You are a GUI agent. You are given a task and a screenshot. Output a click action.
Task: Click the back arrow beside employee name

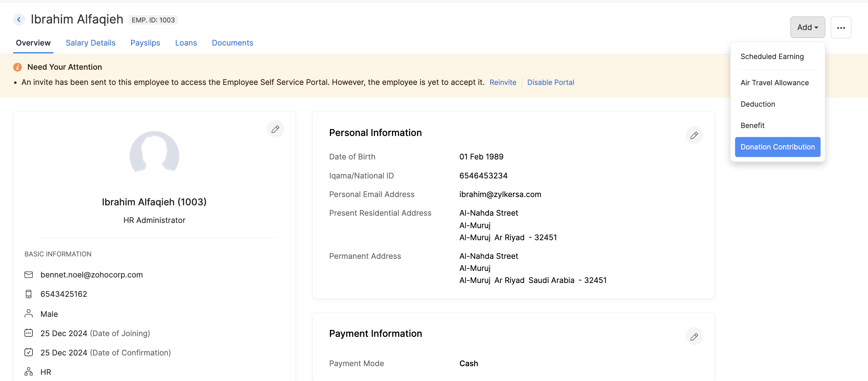click(19, 20)
